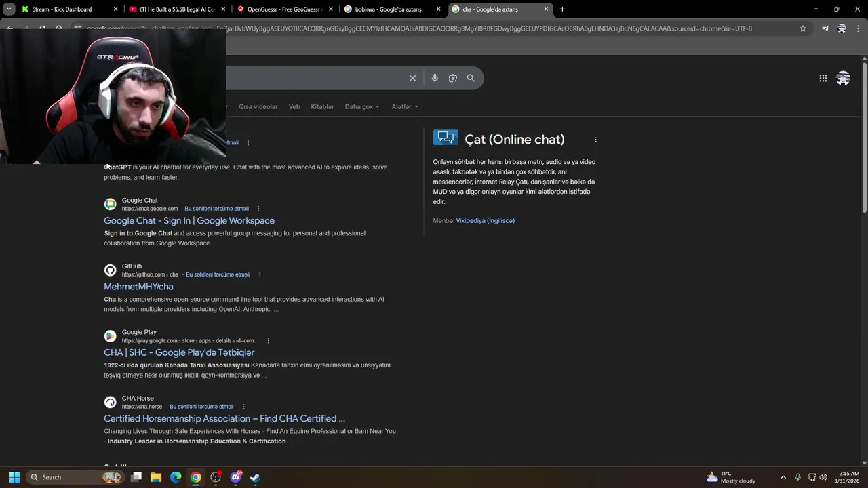Viewport: 868px width, 488px height.
Task: Open the Chrome profile avatar in toolbar
Action: (842, 28)
